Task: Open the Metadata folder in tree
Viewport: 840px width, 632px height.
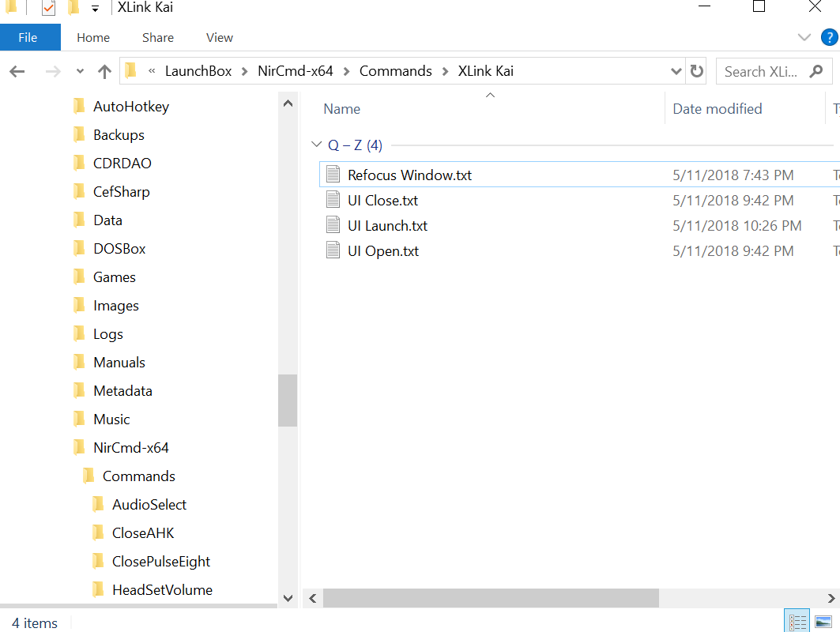Action: [122, 390]
